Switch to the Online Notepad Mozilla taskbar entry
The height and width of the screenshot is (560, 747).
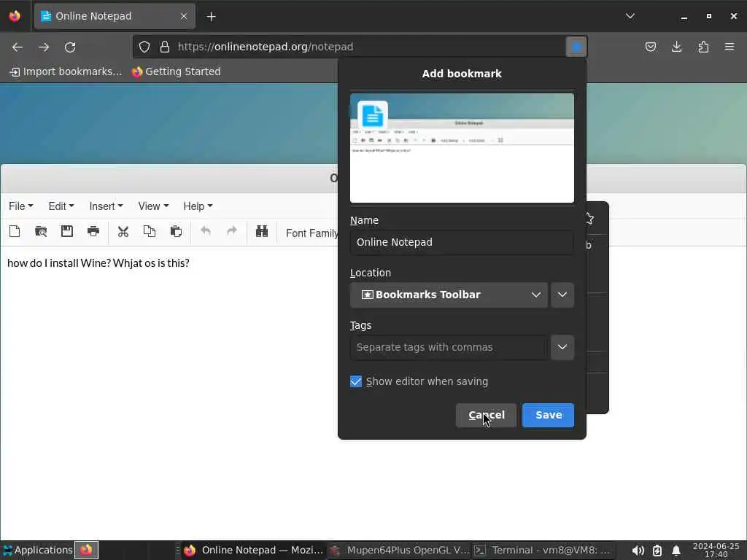pos(253,551)
